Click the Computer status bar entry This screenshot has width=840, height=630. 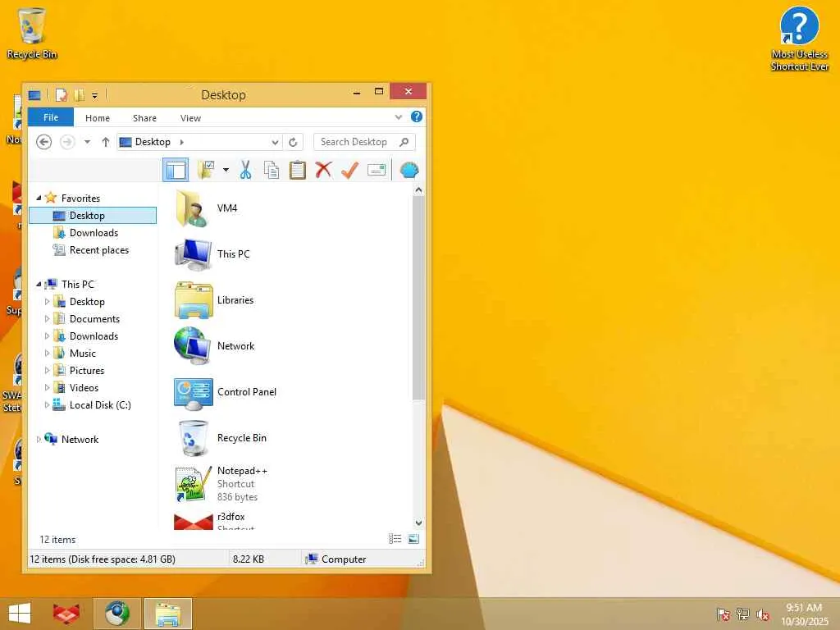point(336,559)
